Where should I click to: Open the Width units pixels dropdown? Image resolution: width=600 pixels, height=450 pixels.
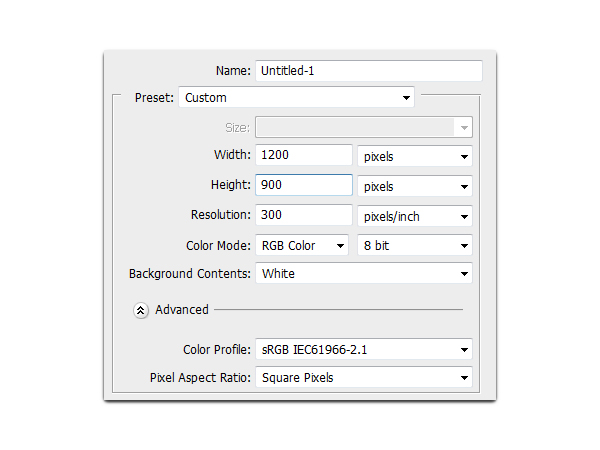point(415,156)
